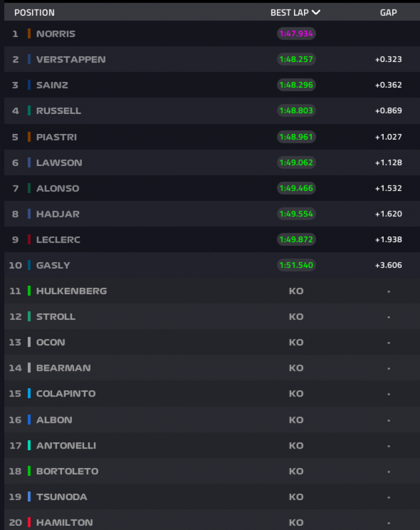420x530 pixels.
Task: Open driver SAINZ's name
Action: click(52, 85)
